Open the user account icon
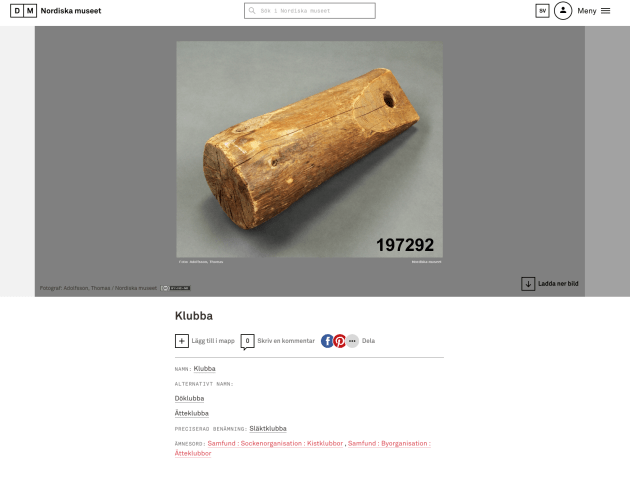Image resolution: width=630 pixels, height=494 pixels. point(562,11)
